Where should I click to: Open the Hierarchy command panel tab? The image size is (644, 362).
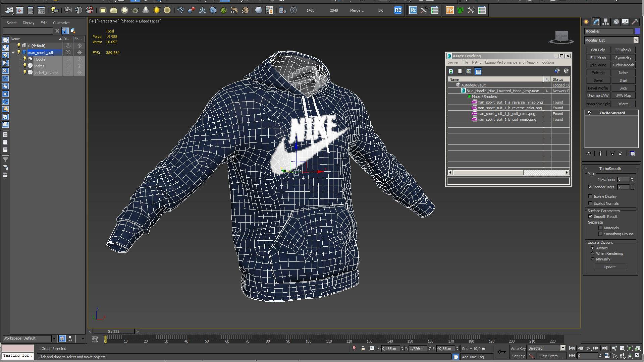click(606, 22)
